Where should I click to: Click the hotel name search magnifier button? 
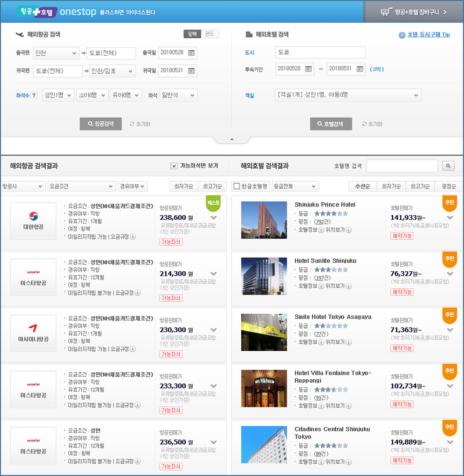[448, 166]
